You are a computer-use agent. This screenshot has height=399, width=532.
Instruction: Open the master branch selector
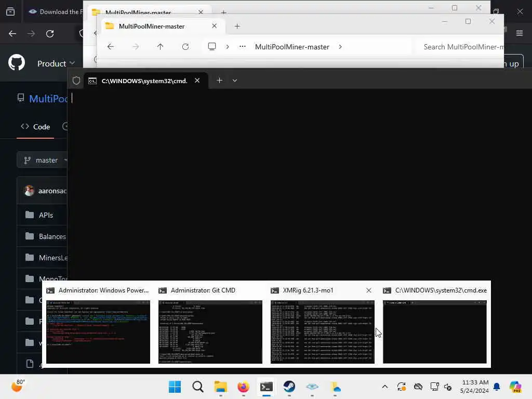[x=43, y=160]
